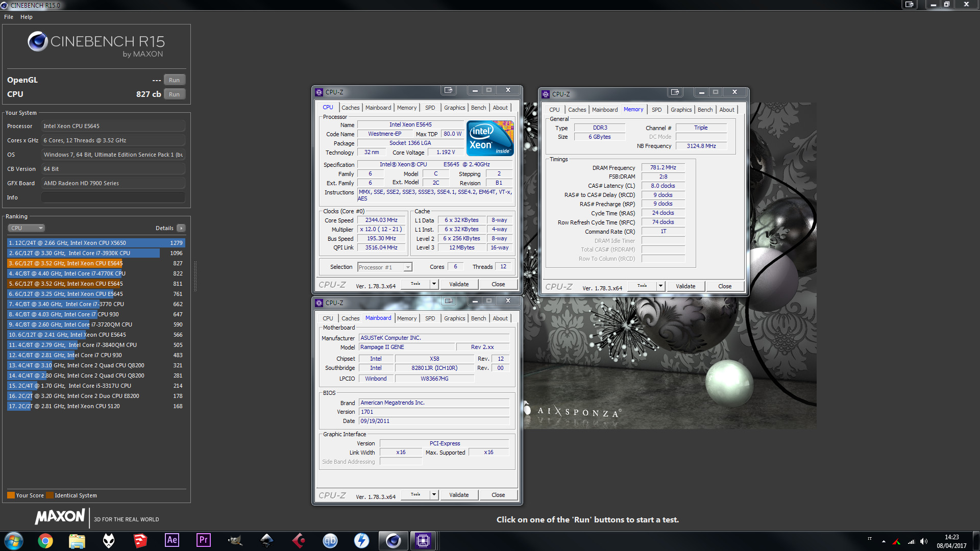Launch SketchUp from the taskbar
This screenshot has height=551, width=980.
coord(140,540)
